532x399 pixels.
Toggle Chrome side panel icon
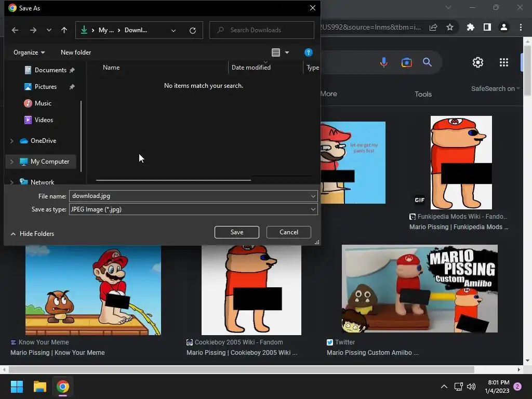click(487, 27)
